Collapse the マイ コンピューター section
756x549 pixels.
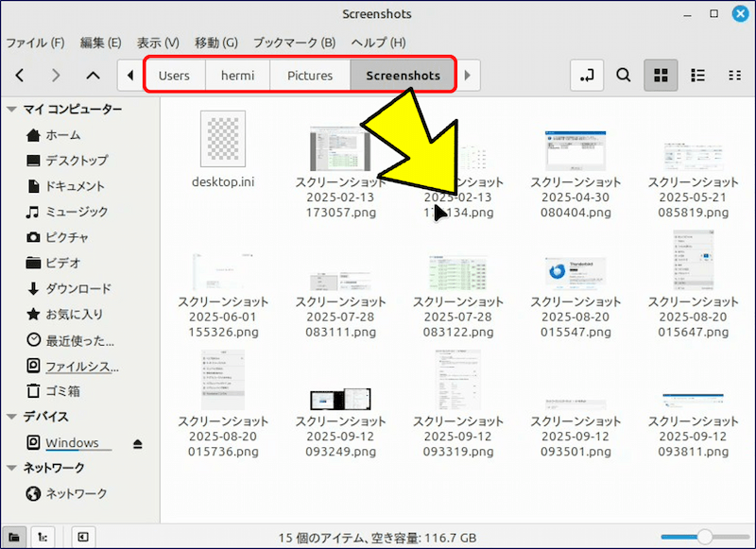[12, 110]
